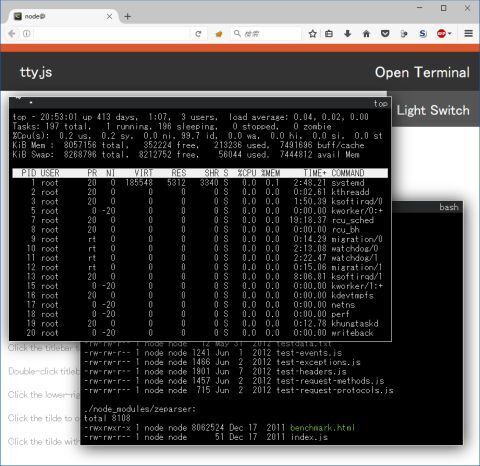
Task: Click the URL address bar
Action: 112,34
